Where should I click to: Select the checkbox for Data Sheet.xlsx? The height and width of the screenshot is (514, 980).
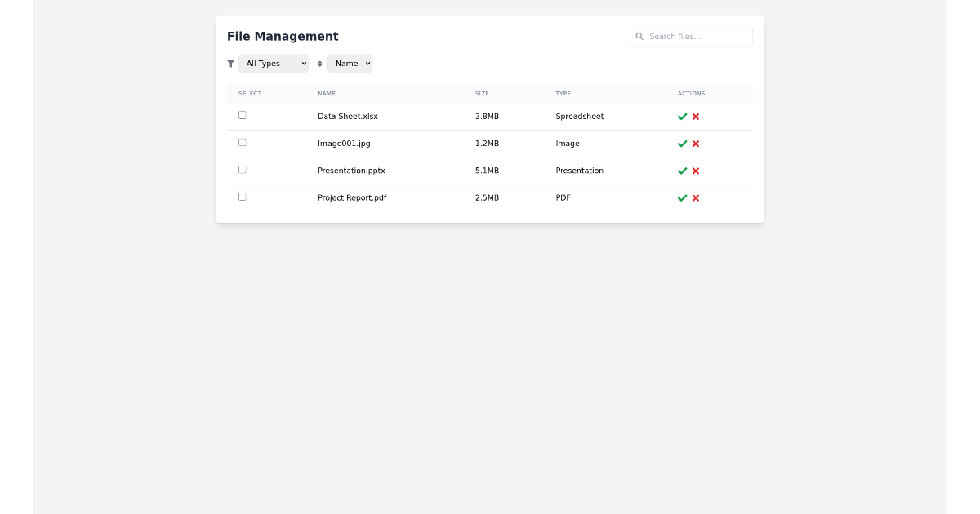point(242,115)
